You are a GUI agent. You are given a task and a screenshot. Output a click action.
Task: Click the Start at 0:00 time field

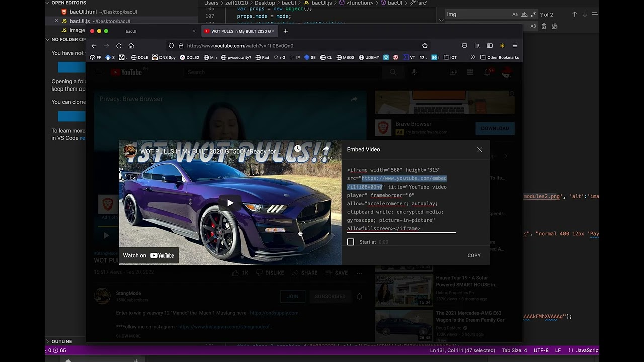[383, 242]
